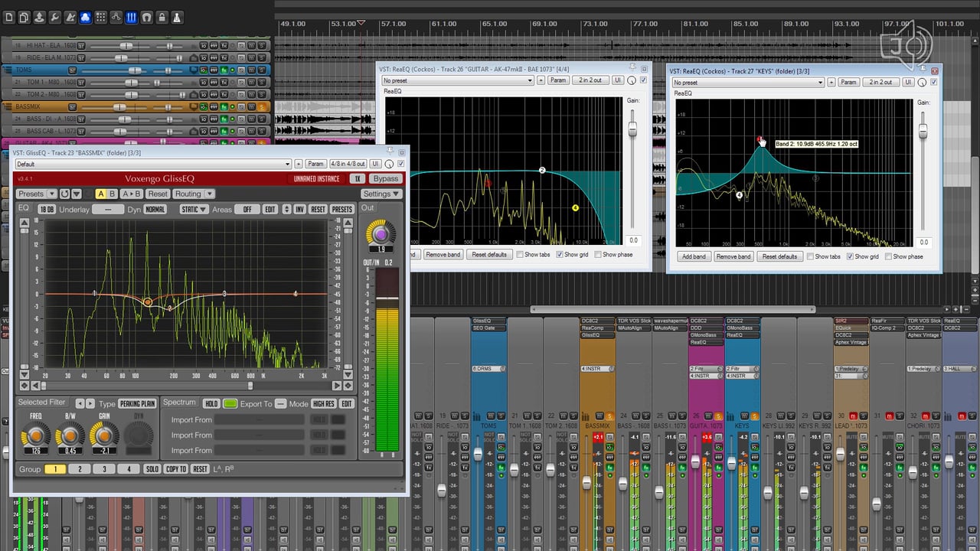Open the GlissEQ Settings dropdown
The width and height of the screenshot is (980, 551).
point(381,194)
